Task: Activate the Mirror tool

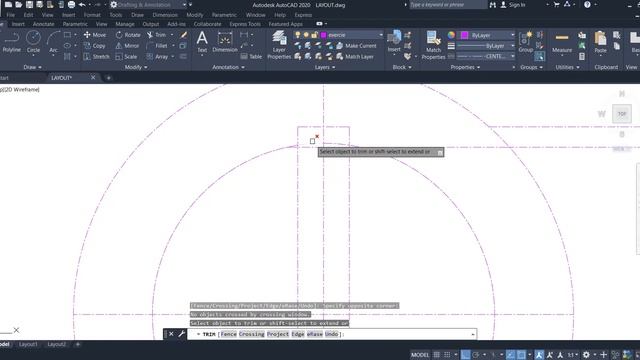Action: tap(127, 46)
